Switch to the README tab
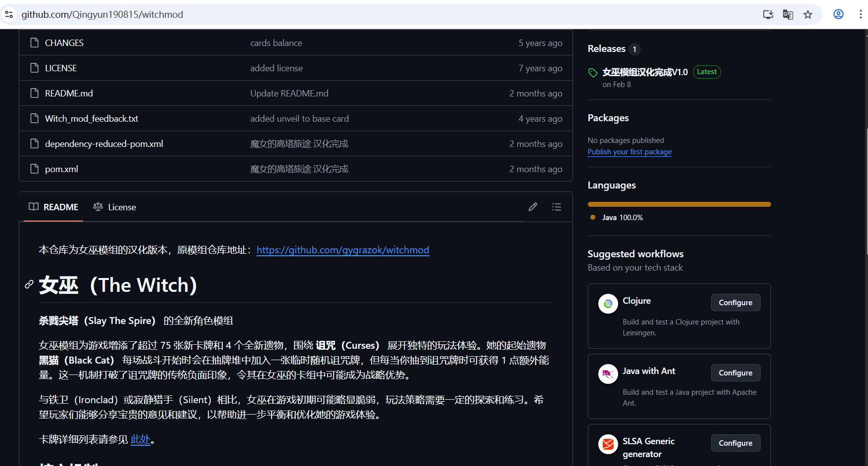The width and height of the screenshot is (868, 466). [53, 207]
